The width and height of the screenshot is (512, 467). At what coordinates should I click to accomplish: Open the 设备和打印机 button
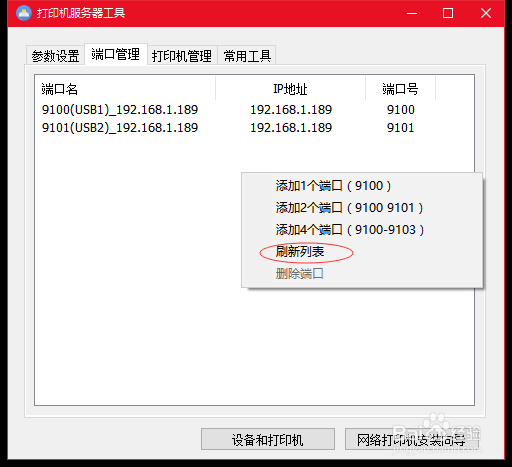pyautogui.click(x=268, y=439)
